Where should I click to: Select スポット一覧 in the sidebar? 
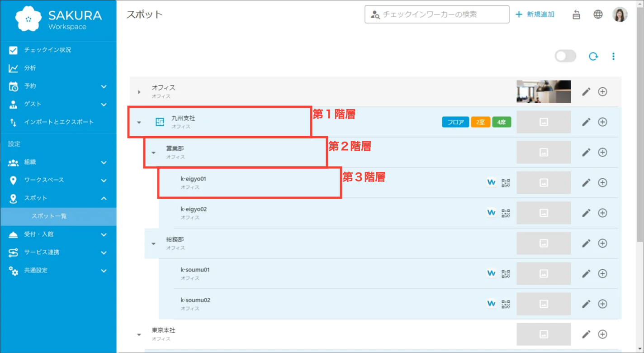click(x=49, y=216)
